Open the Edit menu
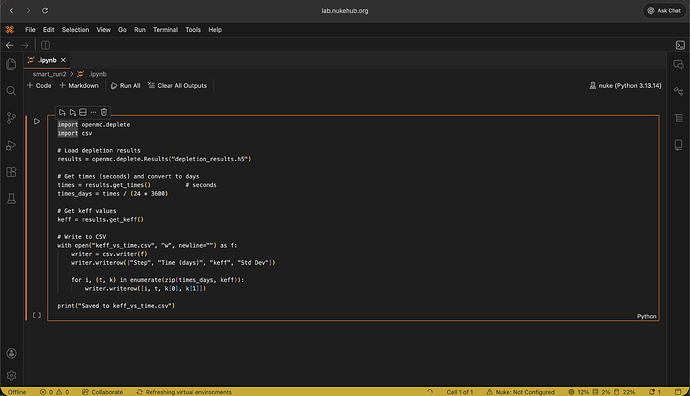The image size is (690, 396). tap(48, 30)
